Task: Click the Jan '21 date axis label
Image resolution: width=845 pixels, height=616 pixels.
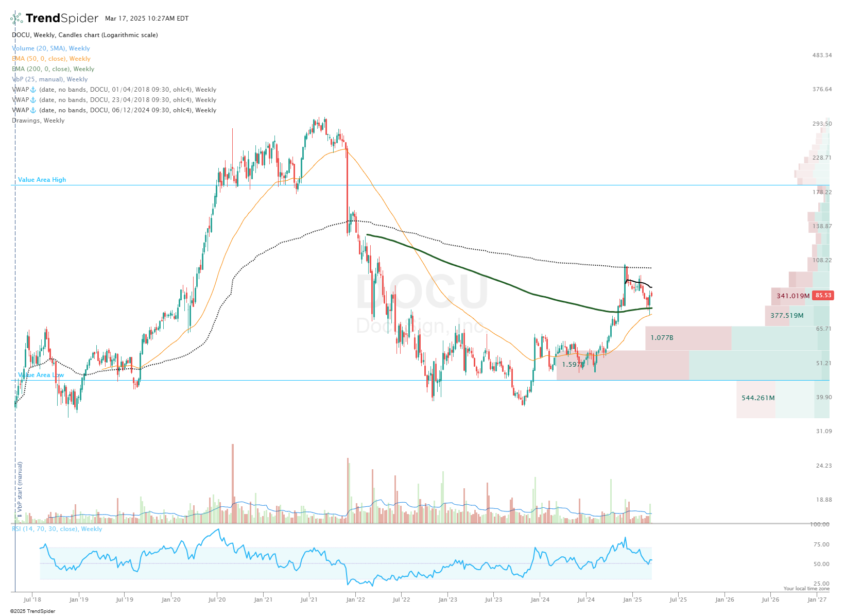Action: pos(263,600)
